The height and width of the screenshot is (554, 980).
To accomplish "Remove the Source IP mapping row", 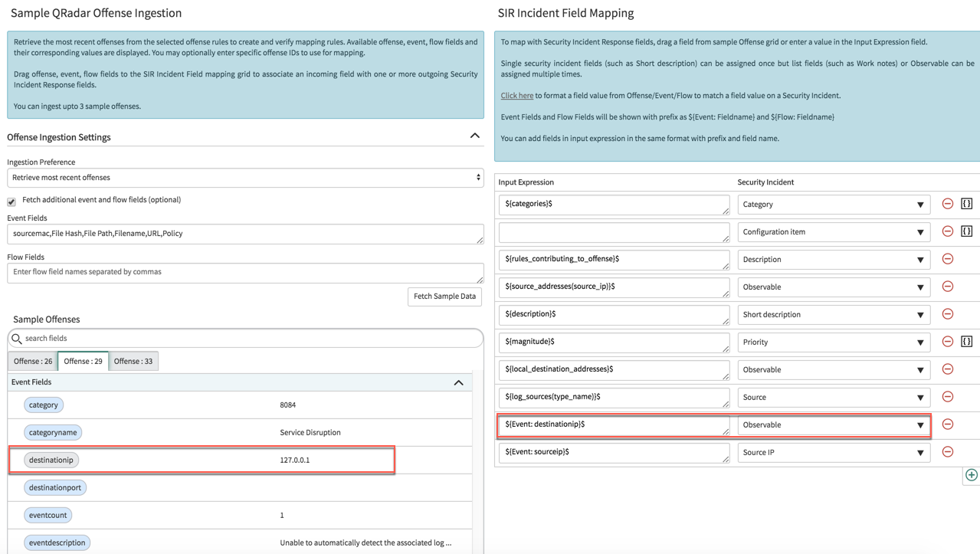I will (x=948, y=452).
